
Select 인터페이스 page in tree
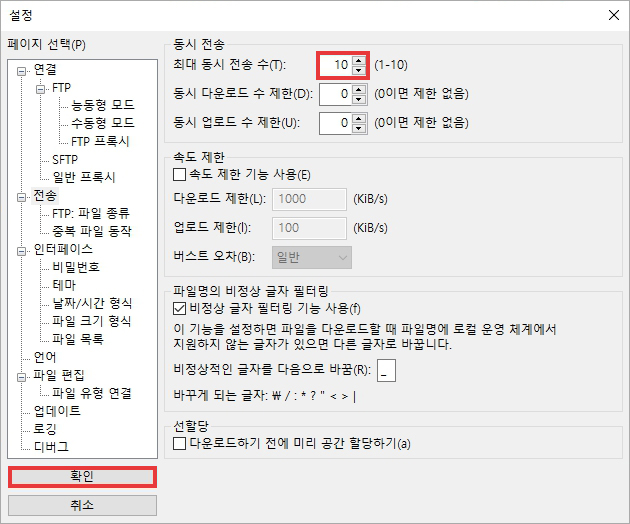coord(63,249)
